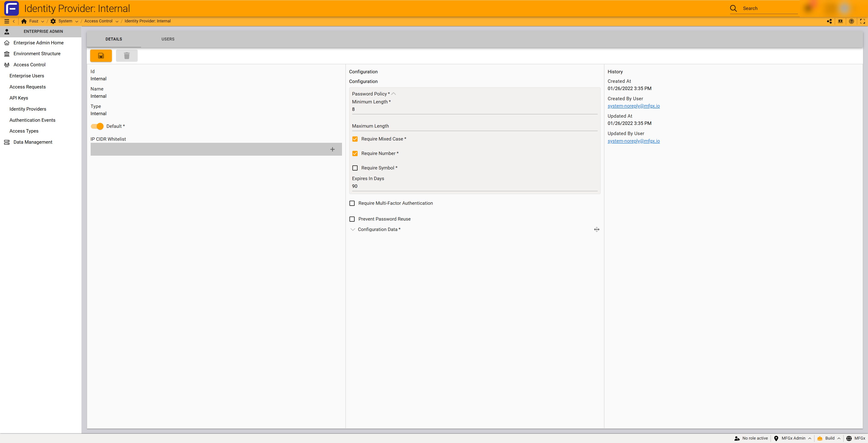Click the MFGx globe icon
This screenshot has height=443, width=868.
click(849, 438)
